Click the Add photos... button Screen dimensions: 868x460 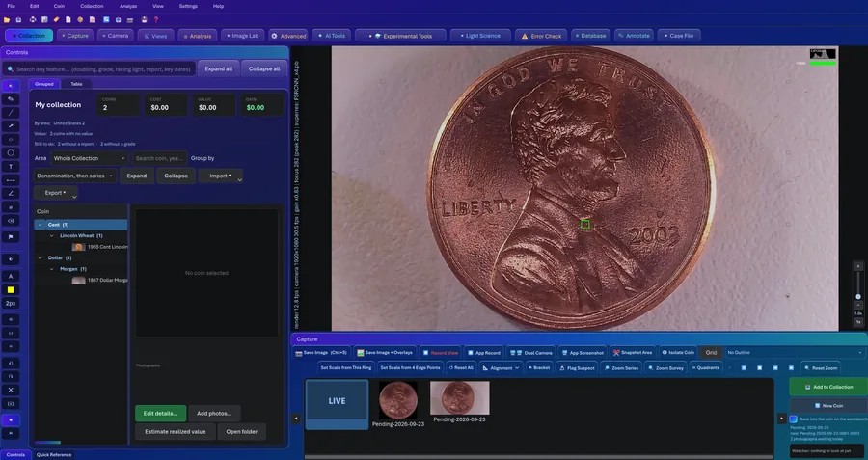(x=214, y=414)
